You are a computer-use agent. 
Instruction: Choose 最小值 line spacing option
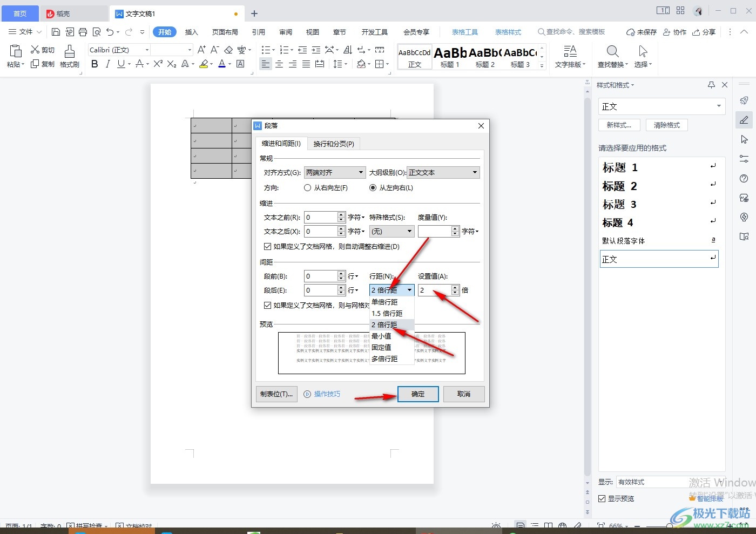pyautogui.click(x=391, y=336)
